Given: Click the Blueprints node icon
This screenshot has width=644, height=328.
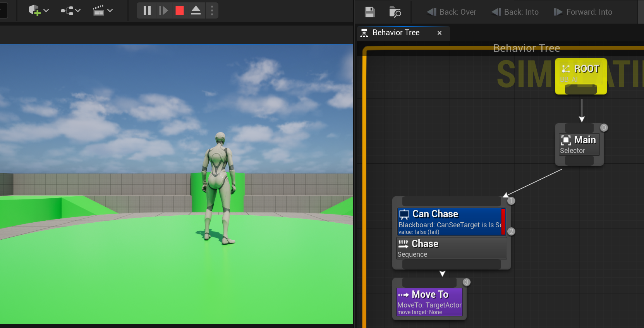Looking at the screenshot, I should point(67,11).
